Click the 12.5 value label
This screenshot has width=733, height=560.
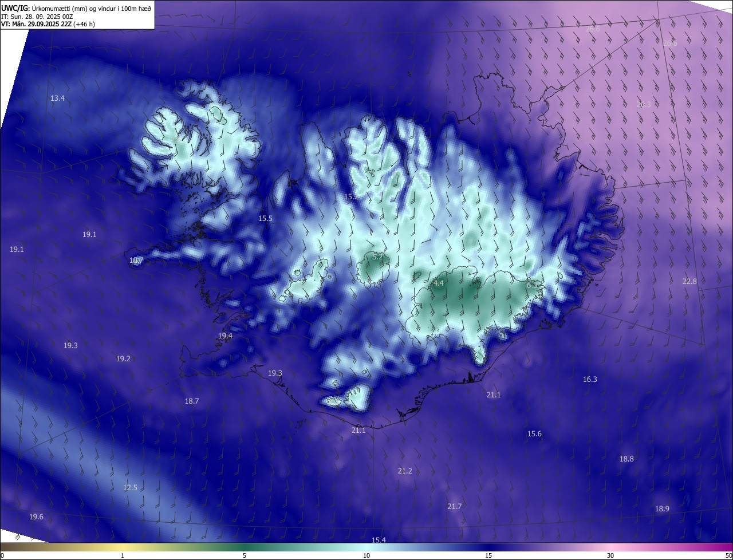tap(130, 487)
